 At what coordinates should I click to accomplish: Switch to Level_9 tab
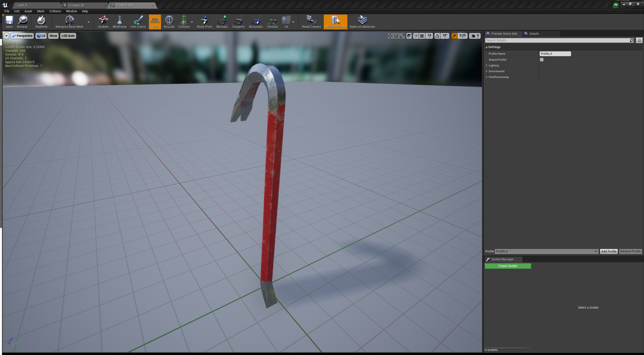(22, 5)
